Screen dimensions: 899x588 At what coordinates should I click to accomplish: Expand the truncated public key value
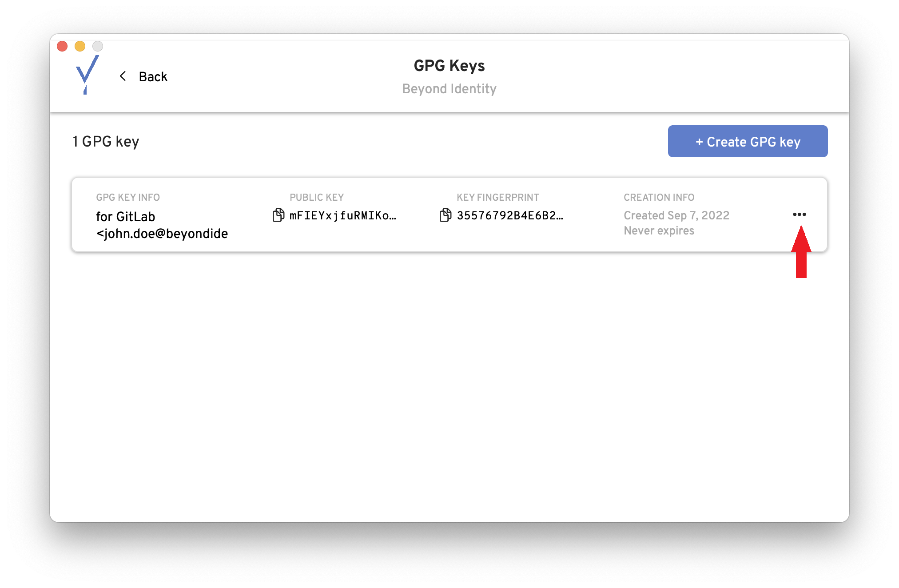coord(343,215)
